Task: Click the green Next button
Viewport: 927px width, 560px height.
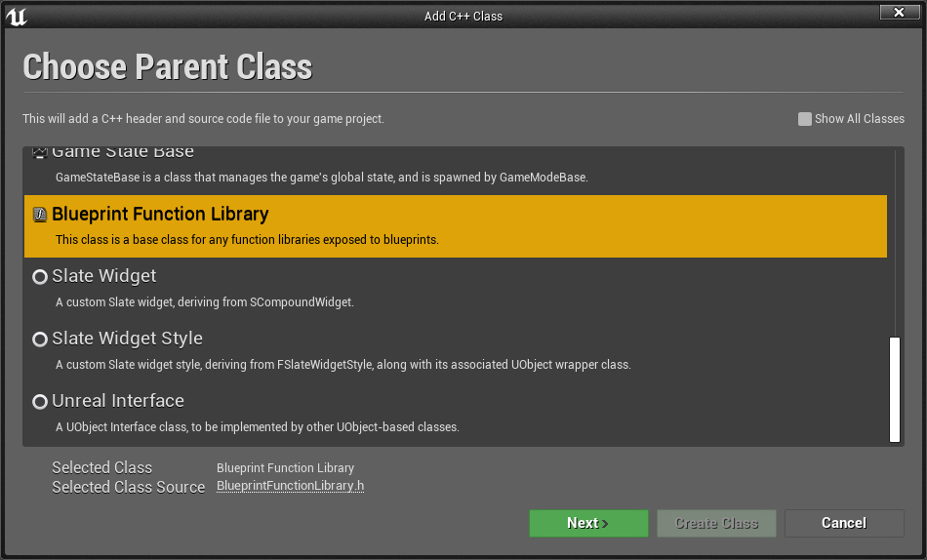Action: 588,523
